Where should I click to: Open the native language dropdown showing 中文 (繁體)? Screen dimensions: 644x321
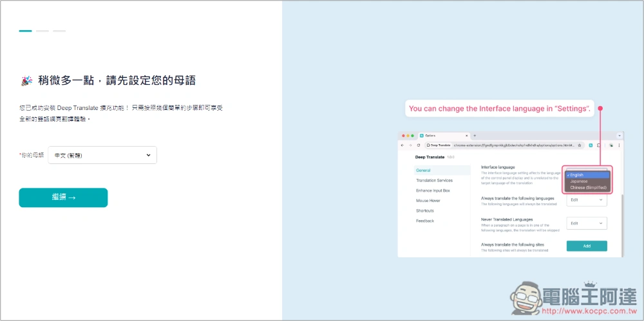tap(102, 155)
